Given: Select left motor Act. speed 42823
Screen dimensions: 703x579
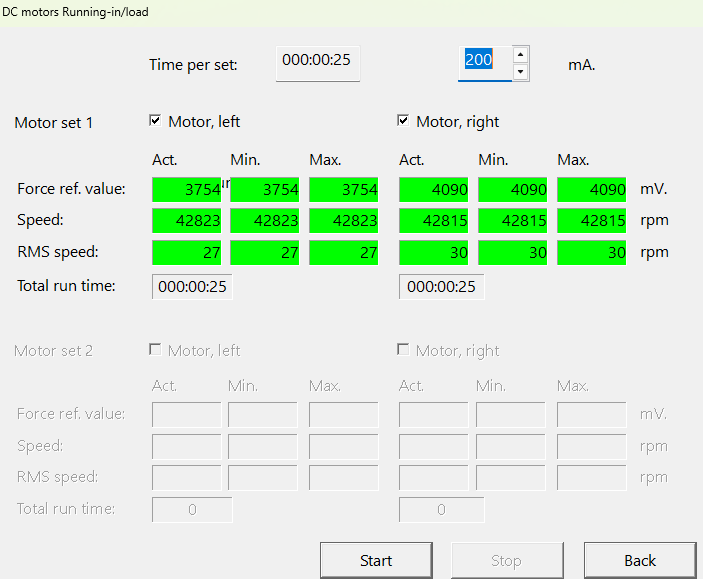Looking at the screenshot, I should tap(187, 220).
